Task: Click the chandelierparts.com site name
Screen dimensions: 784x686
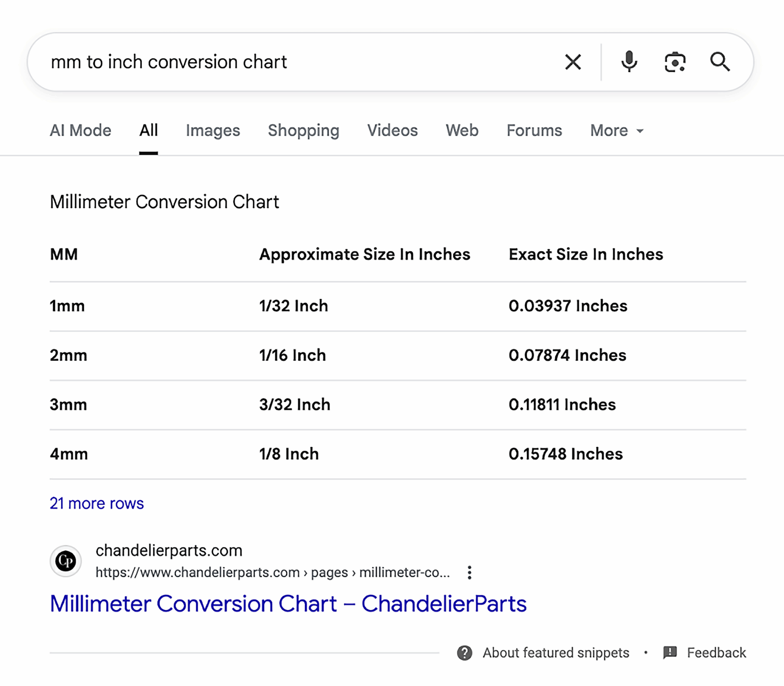Action: 169,551
